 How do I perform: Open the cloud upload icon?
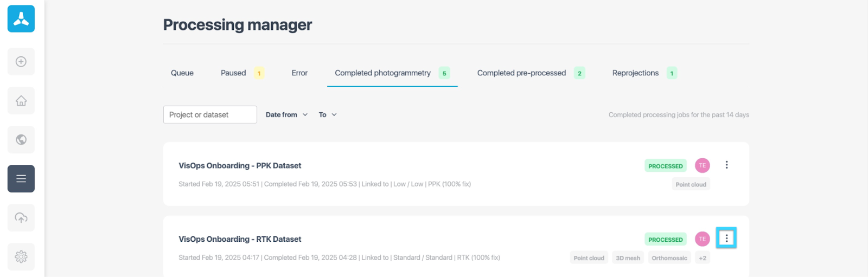coord(21,218)
